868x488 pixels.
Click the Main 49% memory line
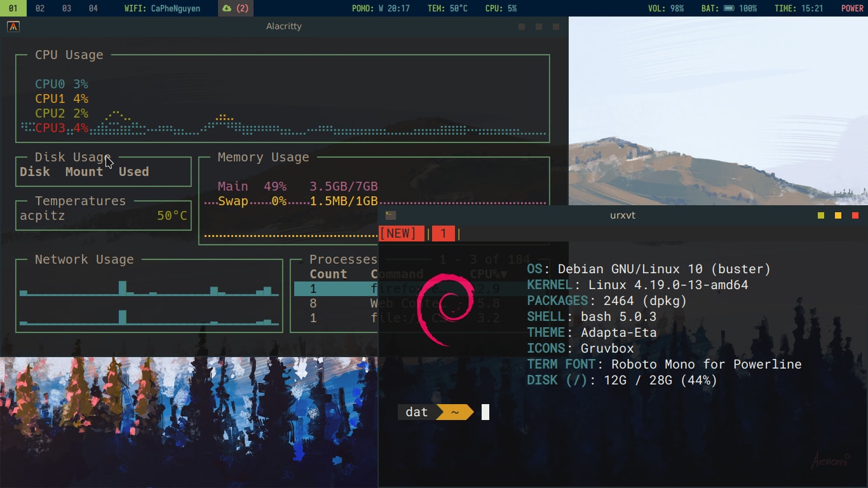click(298, 186)
